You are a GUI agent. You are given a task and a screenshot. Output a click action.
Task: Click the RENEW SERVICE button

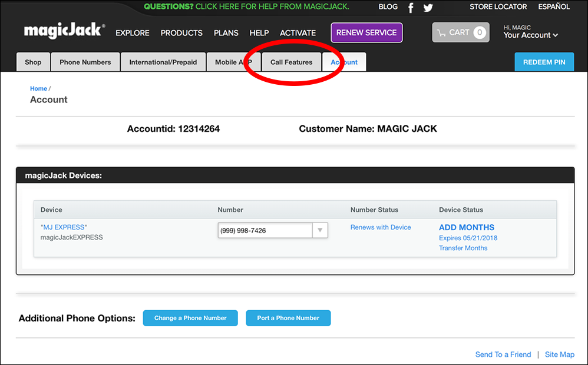(366, 32)
